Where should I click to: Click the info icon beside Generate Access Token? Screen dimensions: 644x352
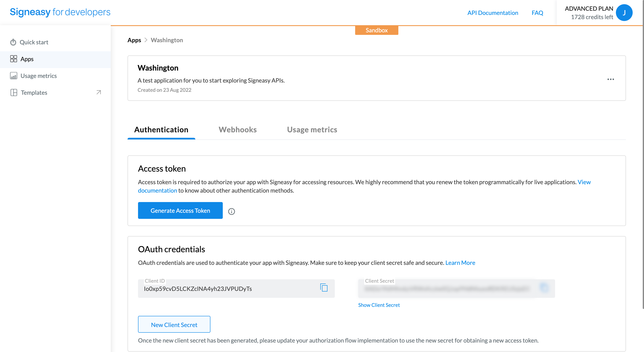pos(232,211)
